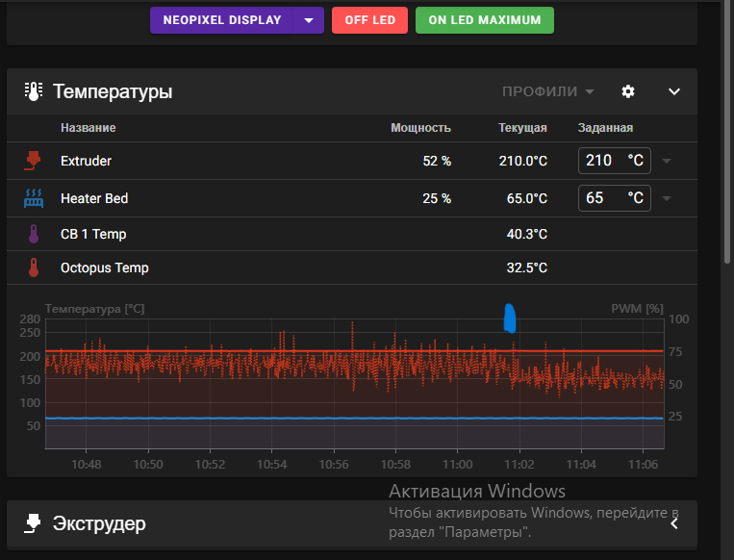Run the NEOPIXEL DISPLAY macro
This screenshot has height=560, width=734.
(222, 20)
